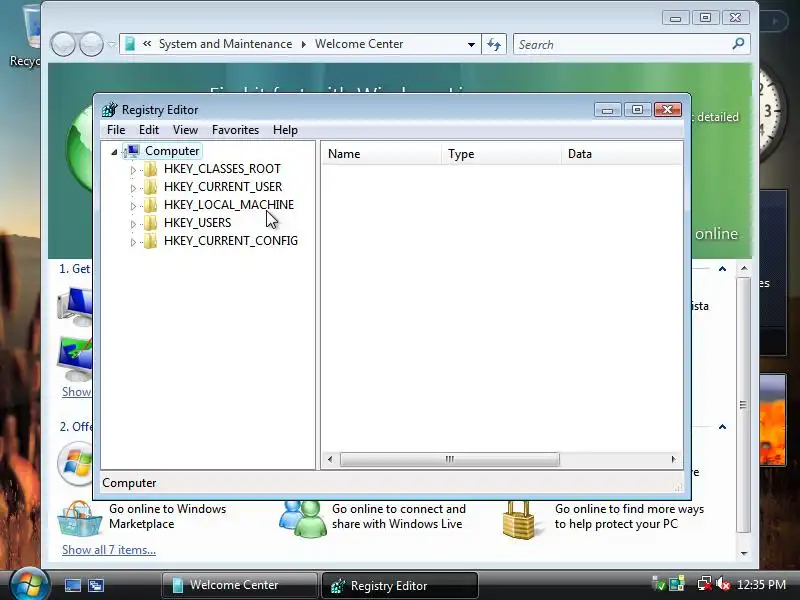This screenshot has height=600, width=800.
Task: Click the HKEY_CURRENT_CONFIG folder icon
Action: 151,241
